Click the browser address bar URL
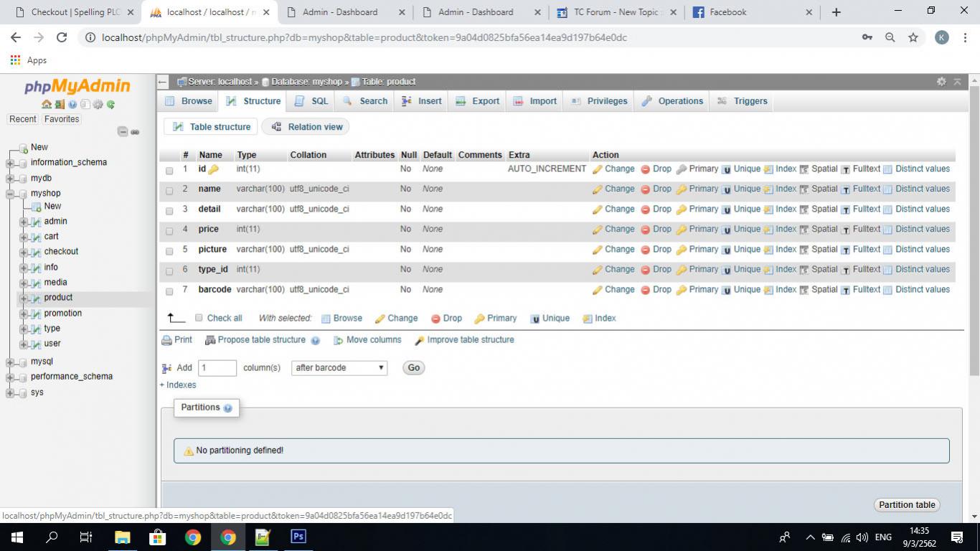The height and width of the screenshot is (551, 980). (364, 37)
